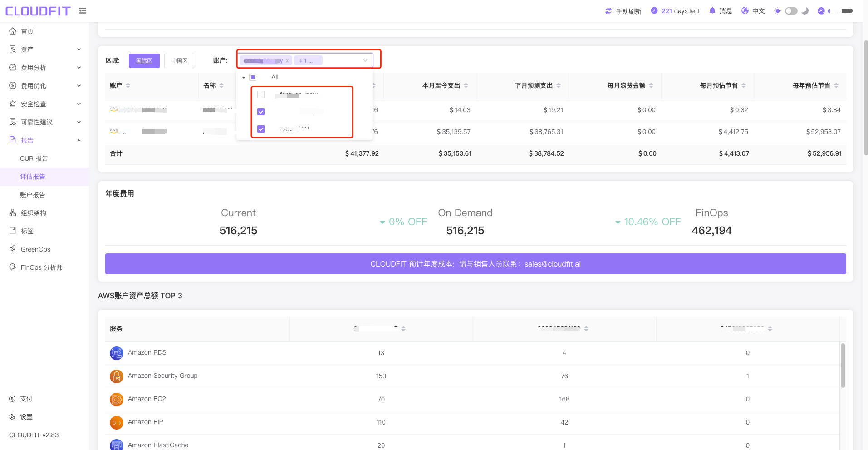Image resolution: width=868 pixels, height=450 pixels.
Task: Sort by 每年预估节省 column
Action: (x=836, y=85)
